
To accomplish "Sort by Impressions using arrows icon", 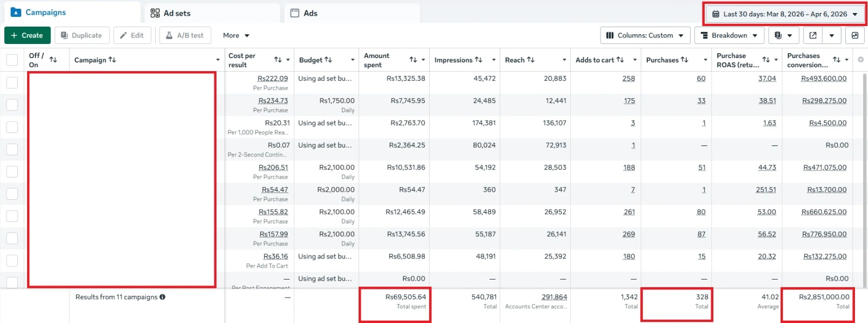I will click(x=478, y=60).
